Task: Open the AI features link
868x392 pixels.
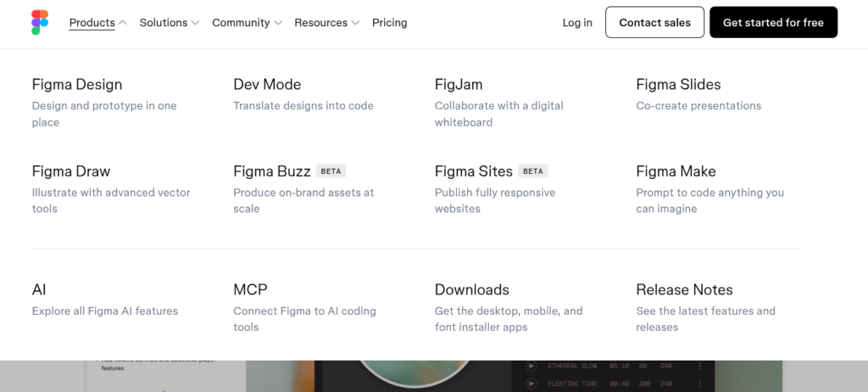Action: [39, 289]
